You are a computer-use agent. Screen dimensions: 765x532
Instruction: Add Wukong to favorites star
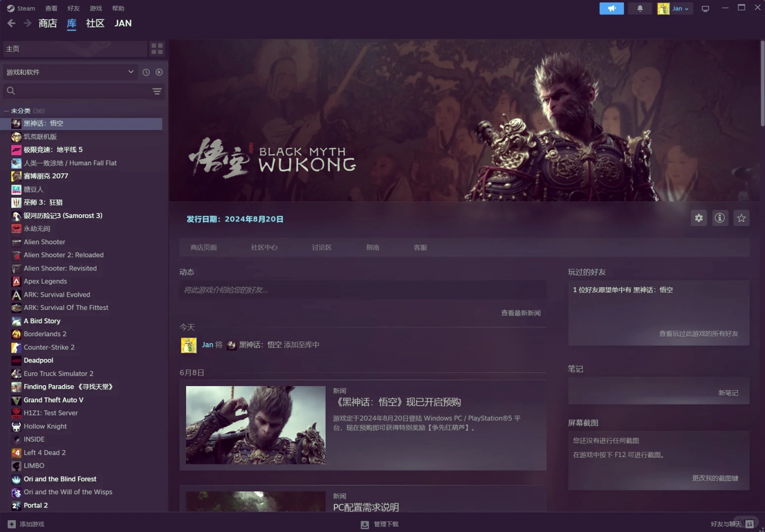[x=741, y=218]
